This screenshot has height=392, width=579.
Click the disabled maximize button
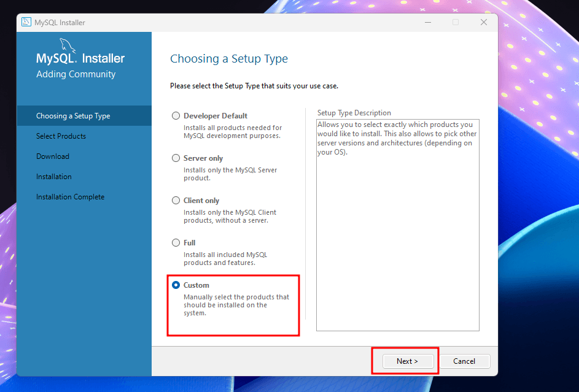pos(456,23)
